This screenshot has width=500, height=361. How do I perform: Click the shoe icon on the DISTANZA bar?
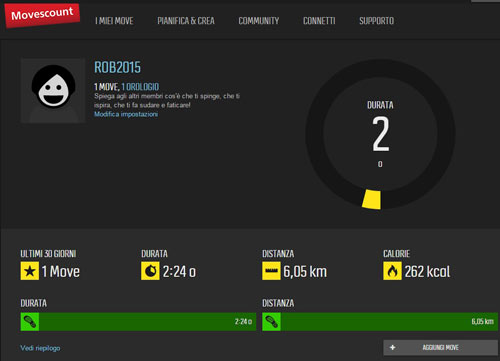click(x=271, y=322)
